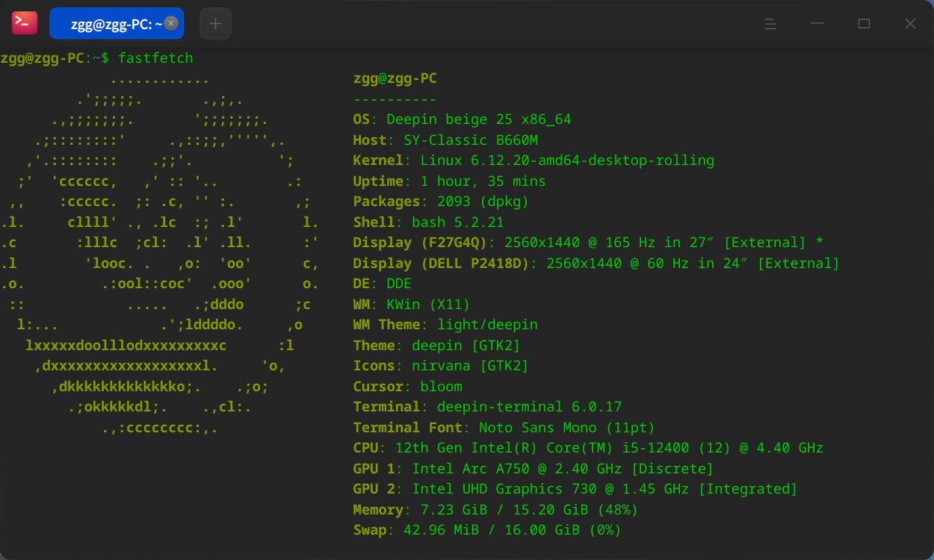The height and width of the screenshot is (560, 934).
Task: Click the "zgg@zgg-PC:~$" shell prompt
Action: tap(55, 58)
